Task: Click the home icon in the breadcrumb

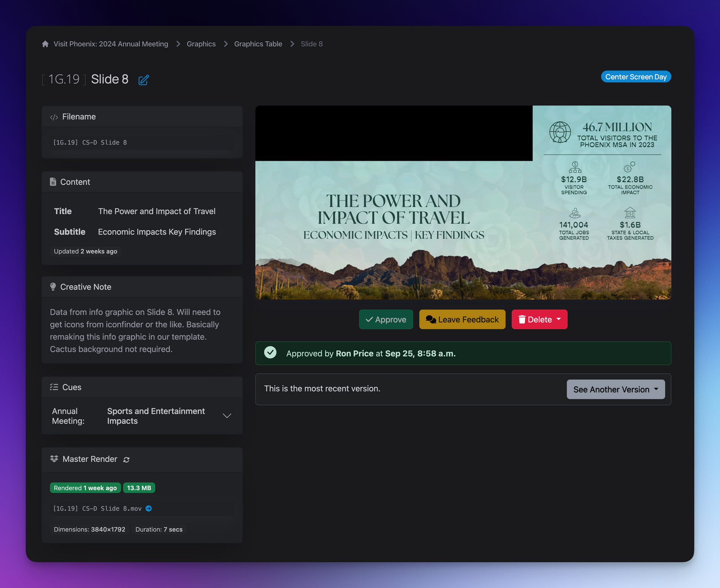Action: [x=45, y=44]
